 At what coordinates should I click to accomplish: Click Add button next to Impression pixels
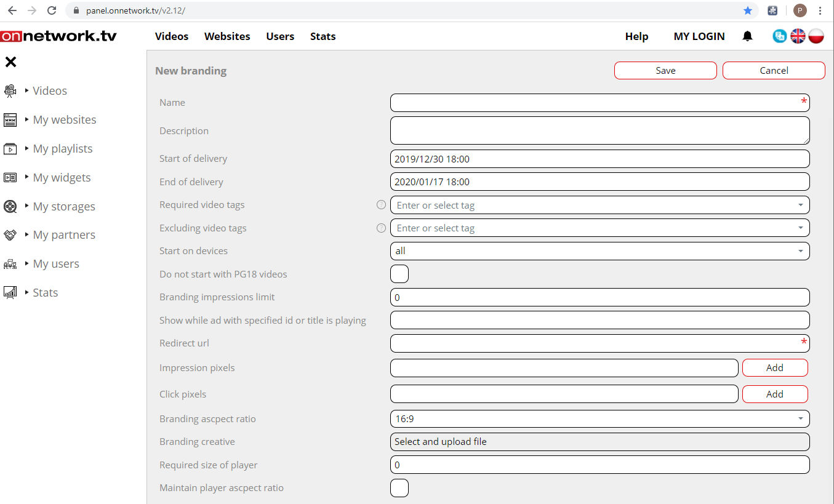click(x=774, y=368)
